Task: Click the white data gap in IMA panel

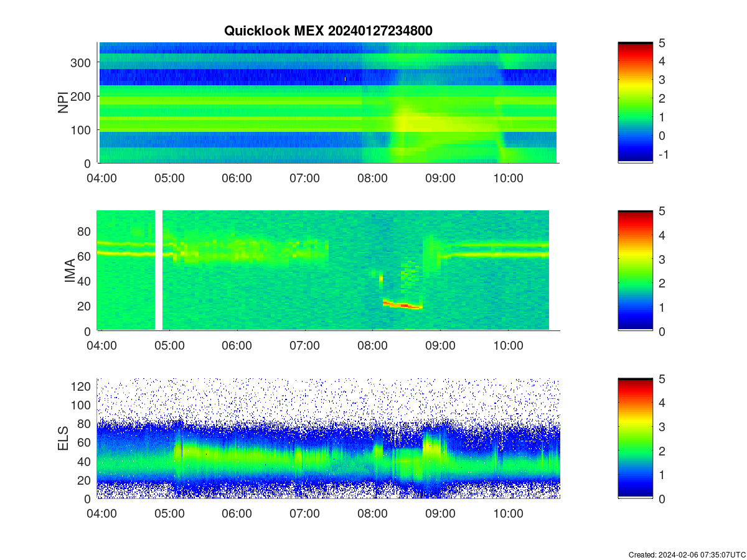Action: 159,270
